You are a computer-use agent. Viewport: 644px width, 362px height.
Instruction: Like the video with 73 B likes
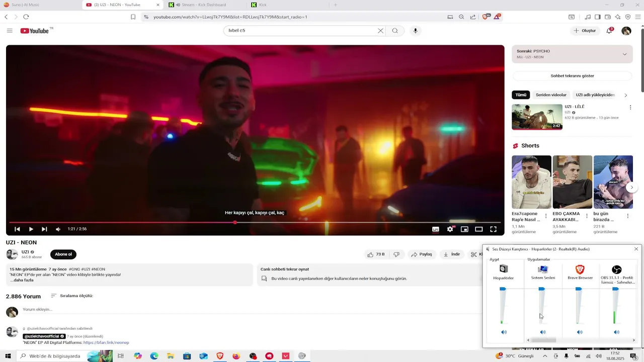click(376, 254)
